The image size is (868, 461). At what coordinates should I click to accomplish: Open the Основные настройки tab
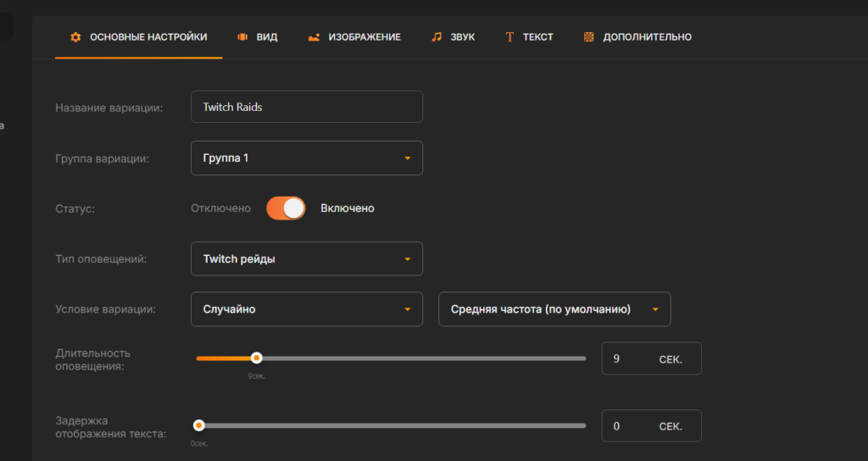click(138, 37)
